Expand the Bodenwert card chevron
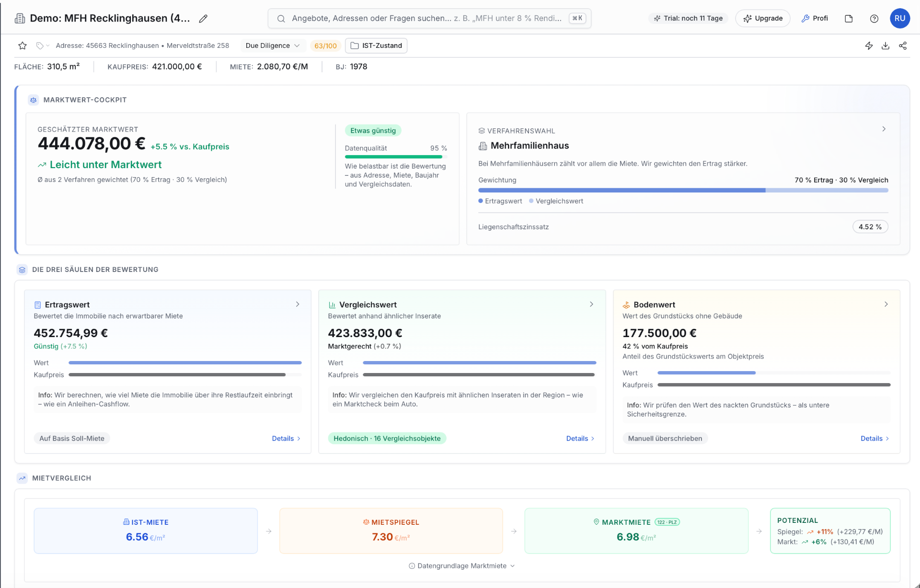920x588 pixels. (x=886, y=304)
